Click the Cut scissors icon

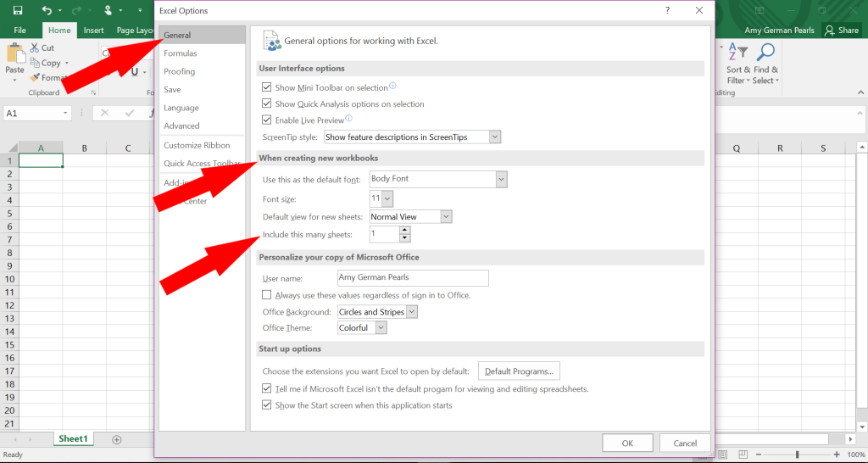(x=35, y=47)
